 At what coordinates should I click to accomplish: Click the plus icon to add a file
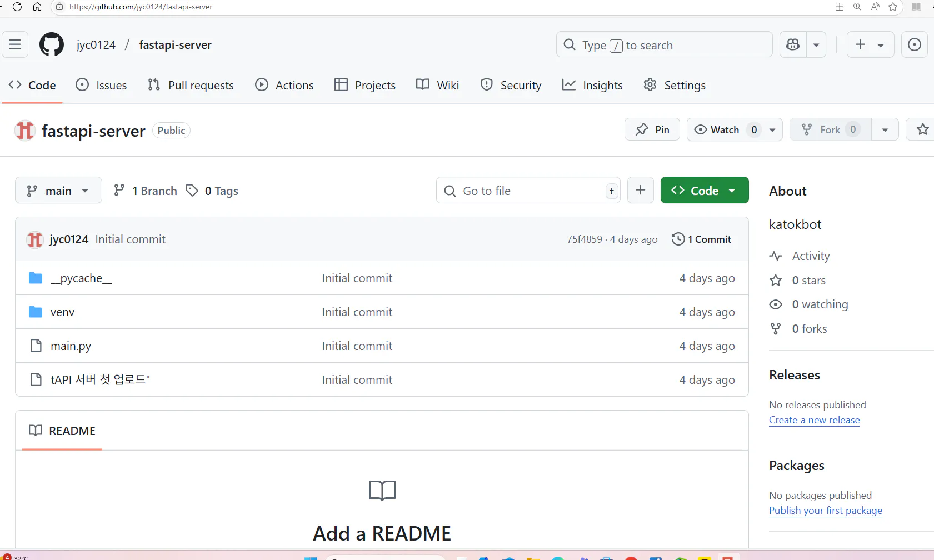pyautogui.click(x=641, y=190)
